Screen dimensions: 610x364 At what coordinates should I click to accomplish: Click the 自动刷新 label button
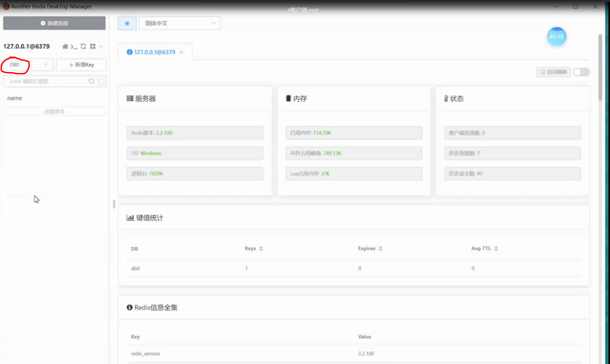tap(554, 72)
